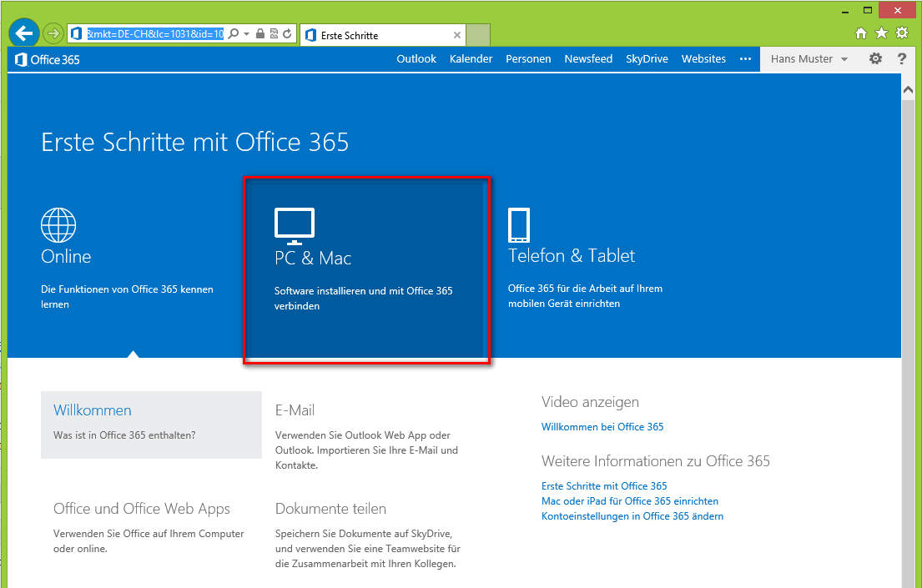922x588 pixels.
Task: Open the E-Mail section heading
Action: tap(295, 410)
